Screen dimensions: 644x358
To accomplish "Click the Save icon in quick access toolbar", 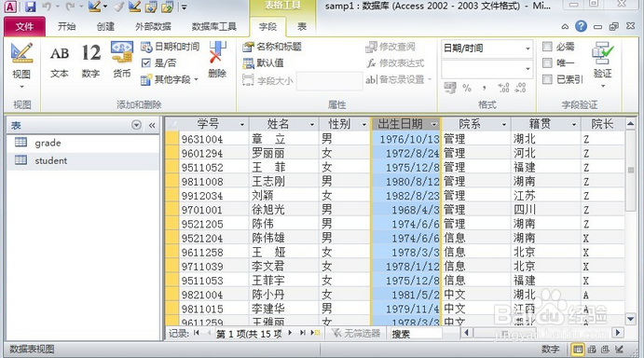I will (x=30, y=7).
